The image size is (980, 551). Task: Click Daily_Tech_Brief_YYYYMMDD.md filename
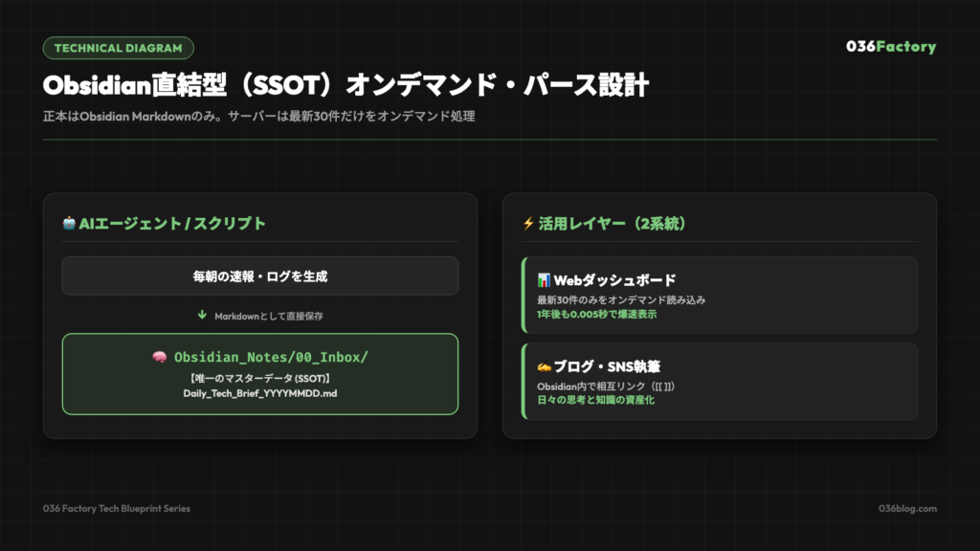[260, 393]
